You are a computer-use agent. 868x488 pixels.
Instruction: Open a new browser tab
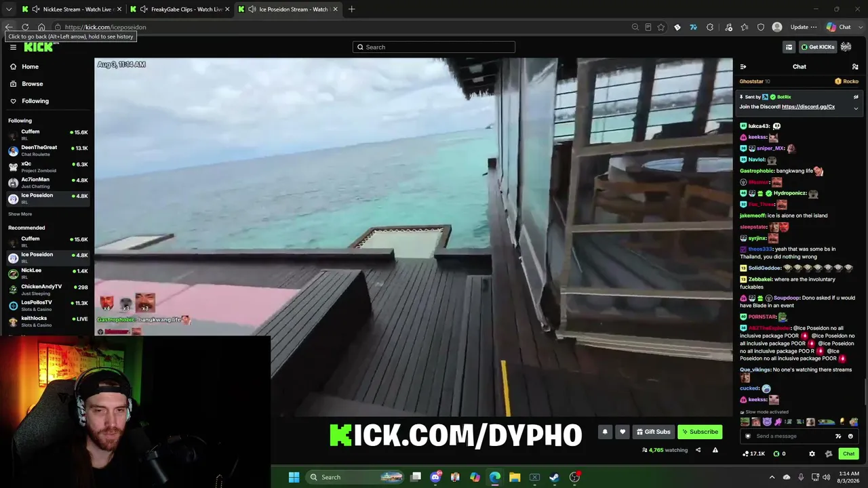[x=351, y=9]
